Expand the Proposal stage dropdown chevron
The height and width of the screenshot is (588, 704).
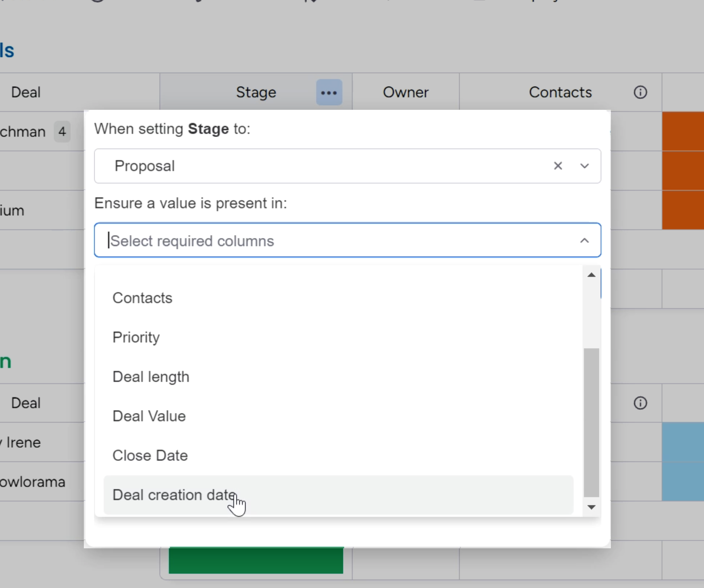pyautogui.click(x=584, y=166)
